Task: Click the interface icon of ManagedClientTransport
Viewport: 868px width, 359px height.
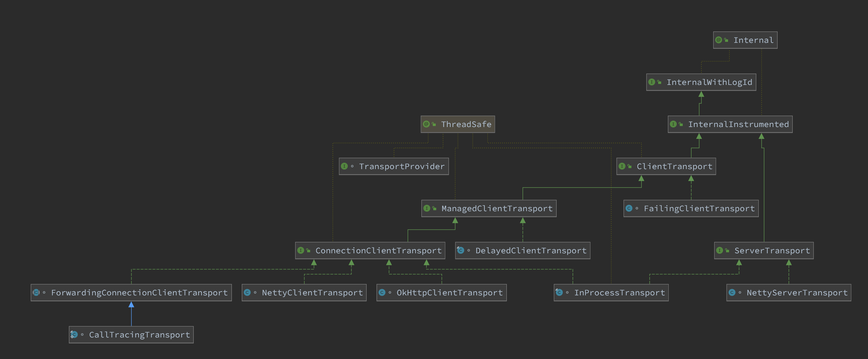Action: click(x=427, y=208)
